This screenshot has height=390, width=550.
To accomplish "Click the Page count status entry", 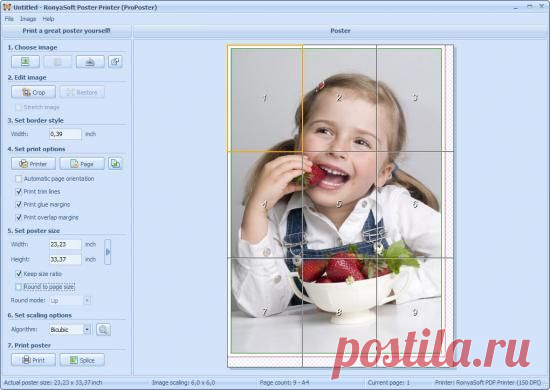I will coord(284,383).
